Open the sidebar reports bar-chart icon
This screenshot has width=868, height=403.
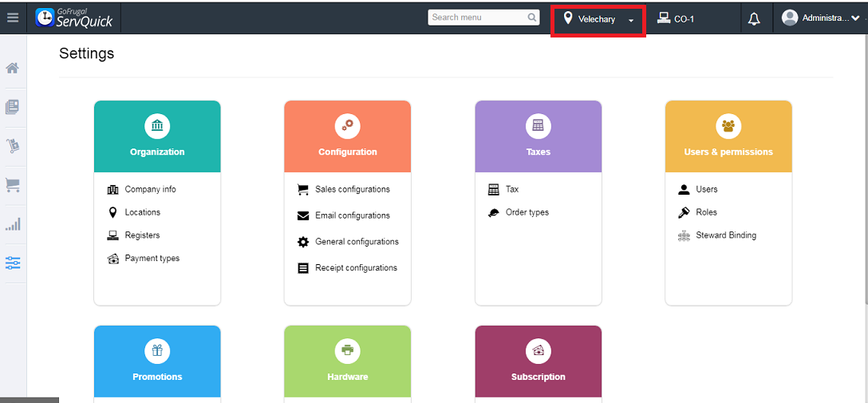(13, 224)
